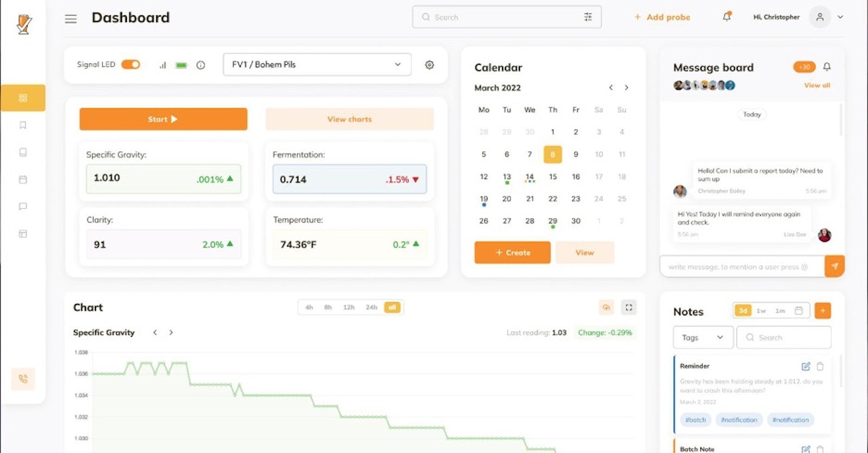Click the +30 message badge
Viewport: 868px width, 453px height.
point(805,67)
